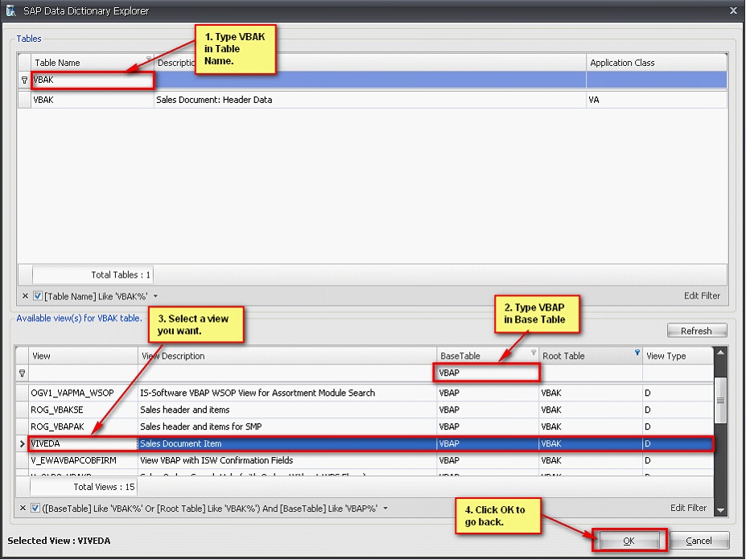Viewport: 746px width, 560px height.
Task: Disable the views filter checkbox for BaseTable Like 'VBAP%'
Action: 35,509
